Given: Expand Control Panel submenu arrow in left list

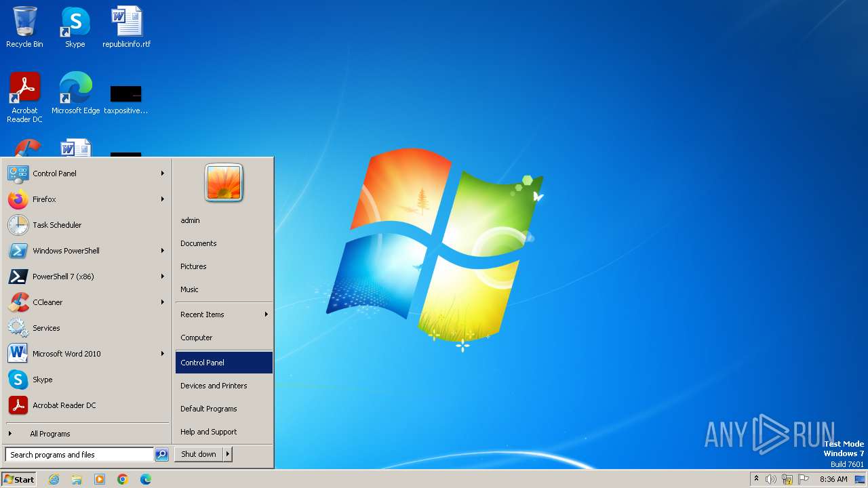Looking at the screenshot, I should point(163,174).
